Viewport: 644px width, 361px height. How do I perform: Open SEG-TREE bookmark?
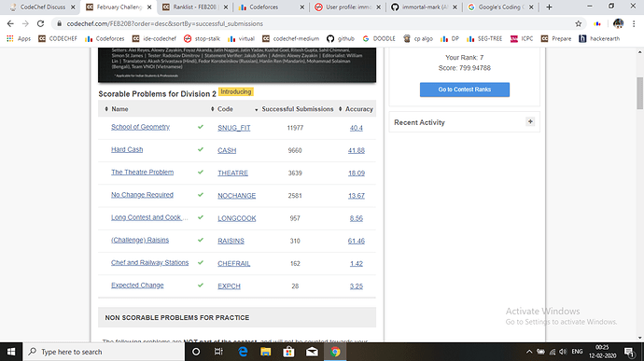(484, 38)
